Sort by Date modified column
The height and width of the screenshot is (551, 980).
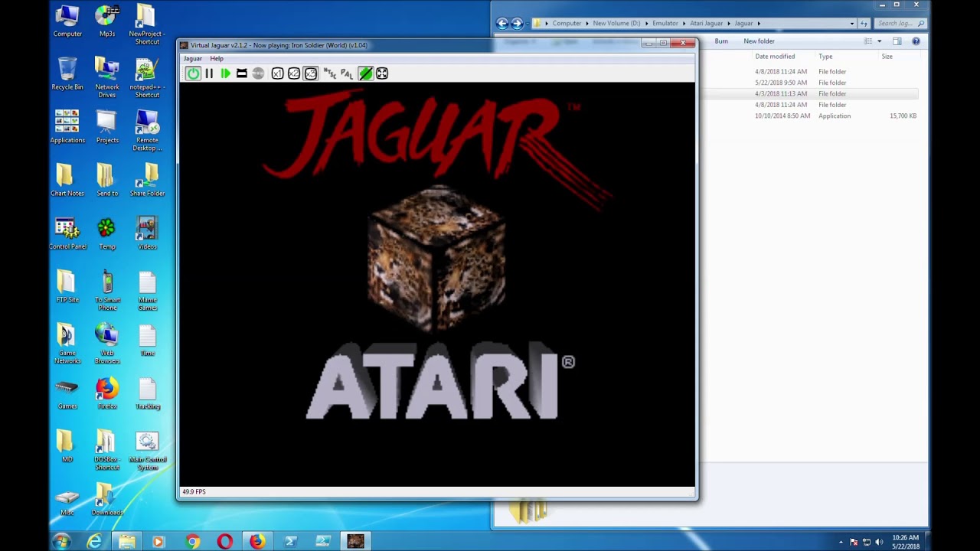[775, 57]
